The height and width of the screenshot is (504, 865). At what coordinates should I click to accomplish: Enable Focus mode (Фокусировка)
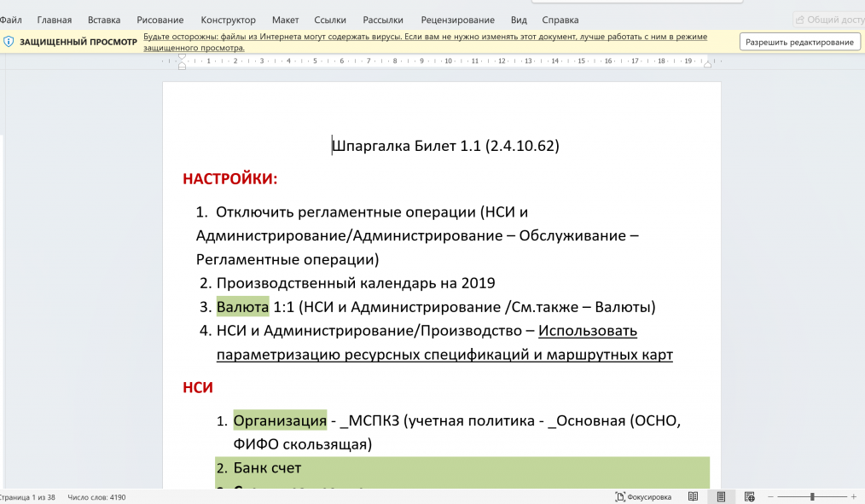click(643, 496)
